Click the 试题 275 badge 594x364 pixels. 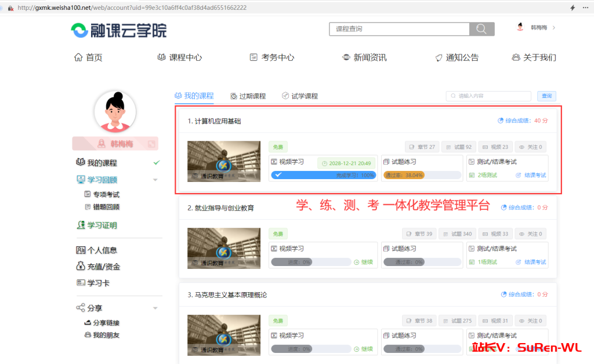point(457,321)
